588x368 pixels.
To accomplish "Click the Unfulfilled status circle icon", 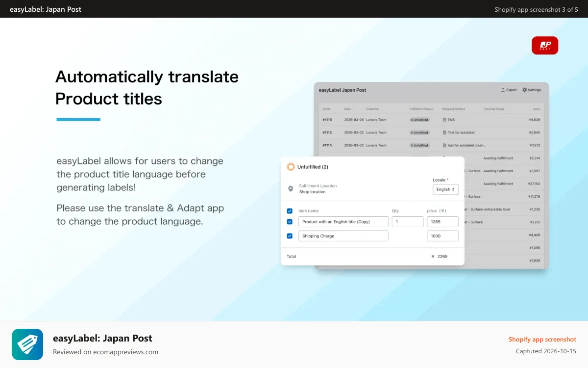I will click(x=291, y=167).
